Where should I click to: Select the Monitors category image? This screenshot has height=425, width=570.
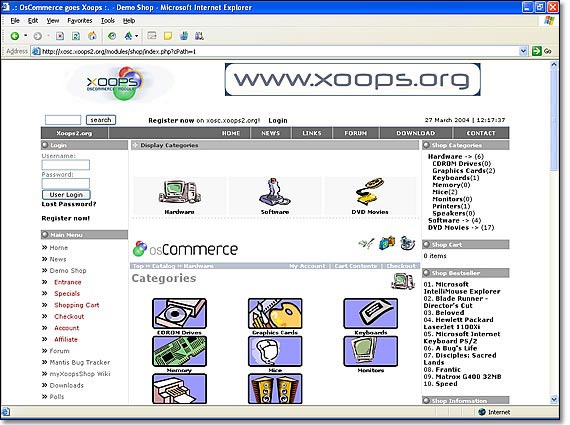(370, 351)
